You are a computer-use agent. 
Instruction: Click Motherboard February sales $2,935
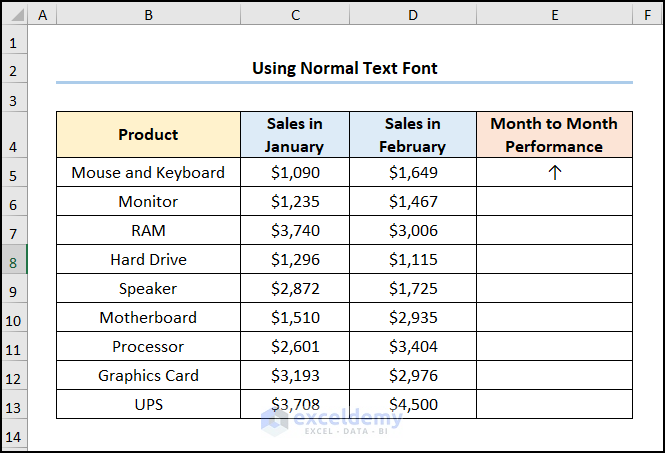pyautogui.click(x=412, y=318)
